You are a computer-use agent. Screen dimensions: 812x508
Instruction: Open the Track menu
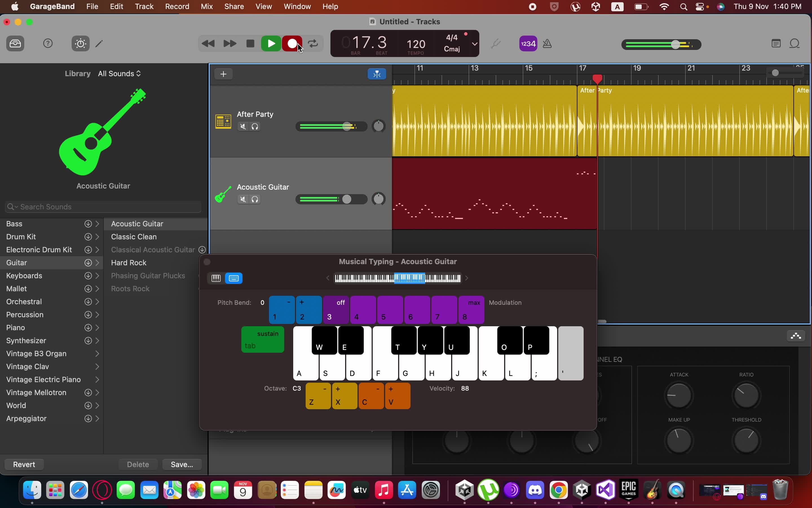pos(144,6)
